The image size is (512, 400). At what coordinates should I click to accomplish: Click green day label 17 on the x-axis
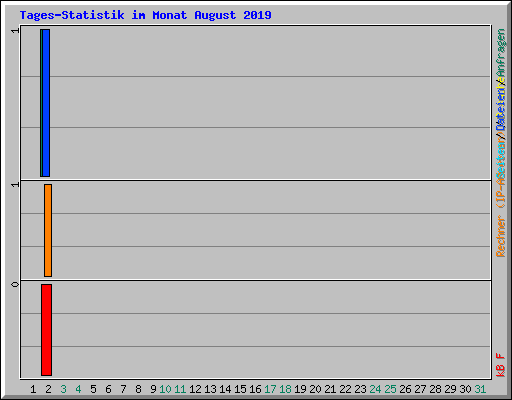coord(270,389)
